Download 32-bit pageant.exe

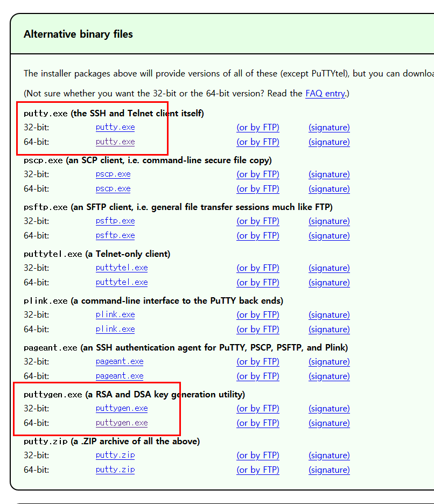coord(120,362)
